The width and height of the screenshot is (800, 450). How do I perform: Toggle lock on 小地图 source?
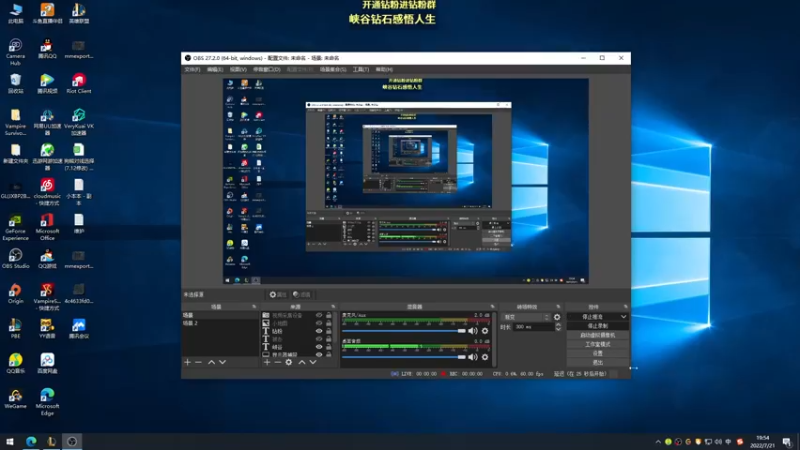(329, 323)
